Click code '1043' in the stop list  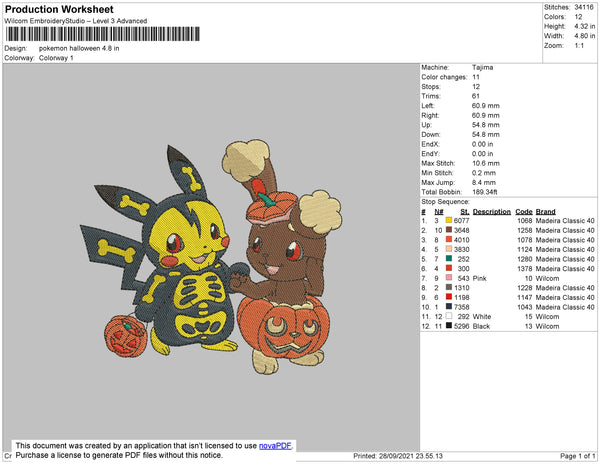point(525,307)
